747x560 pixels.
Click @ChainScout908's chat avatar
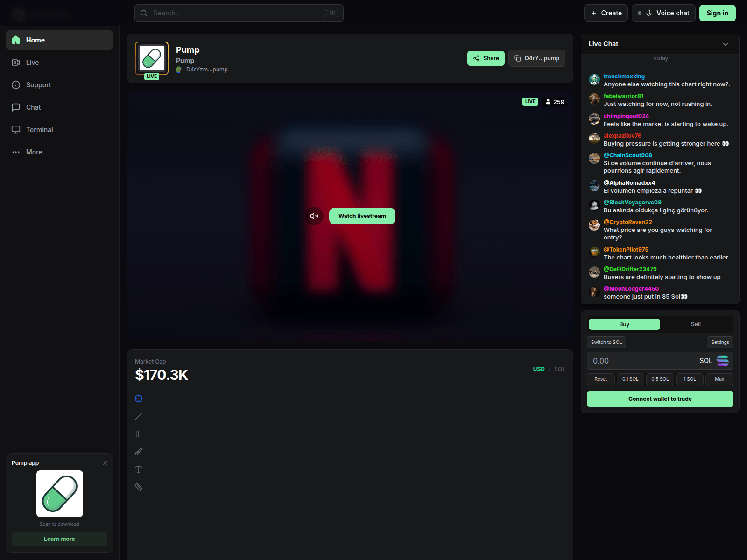point(594,158)
